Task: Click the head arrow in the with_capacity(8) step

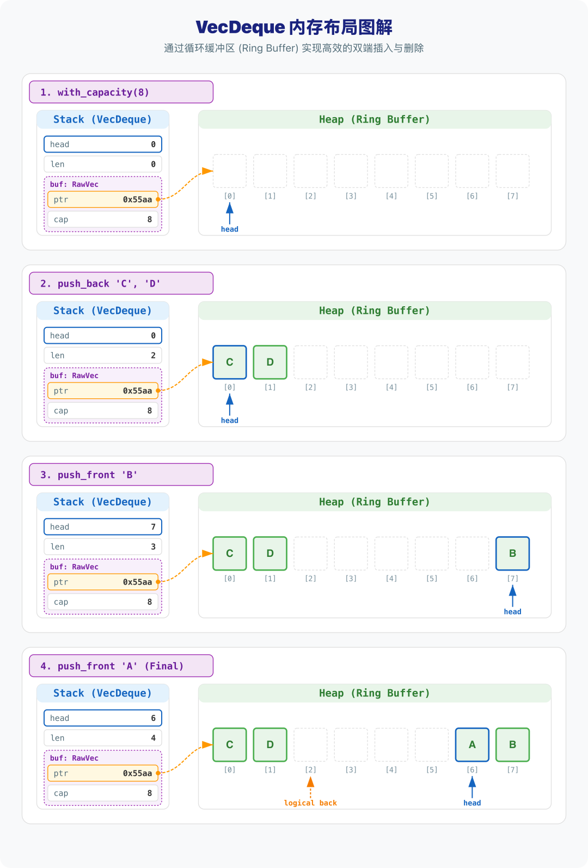Action: click(230, 213)
